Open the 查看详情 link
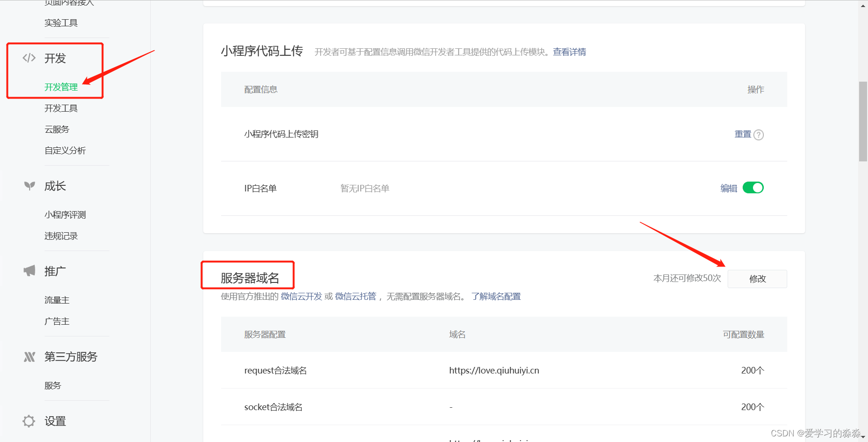This screenshot has height=442, width=868. tap(569, 52)
